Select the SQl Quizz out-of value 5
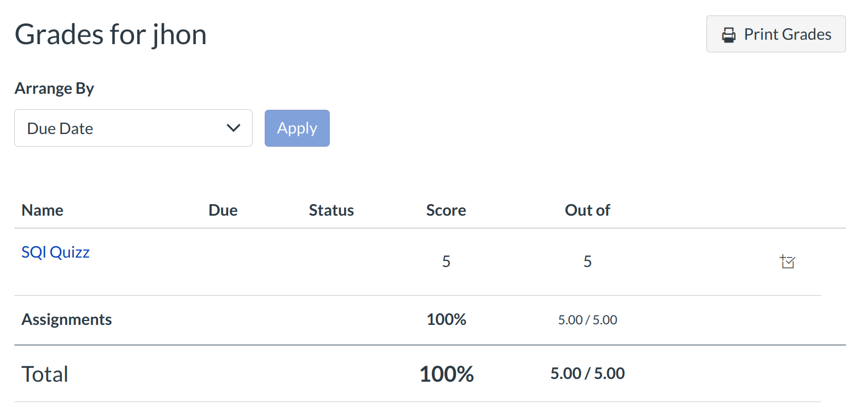Image resolution: width=868 pixels, height=417 pixels. (x=587, y=261)
